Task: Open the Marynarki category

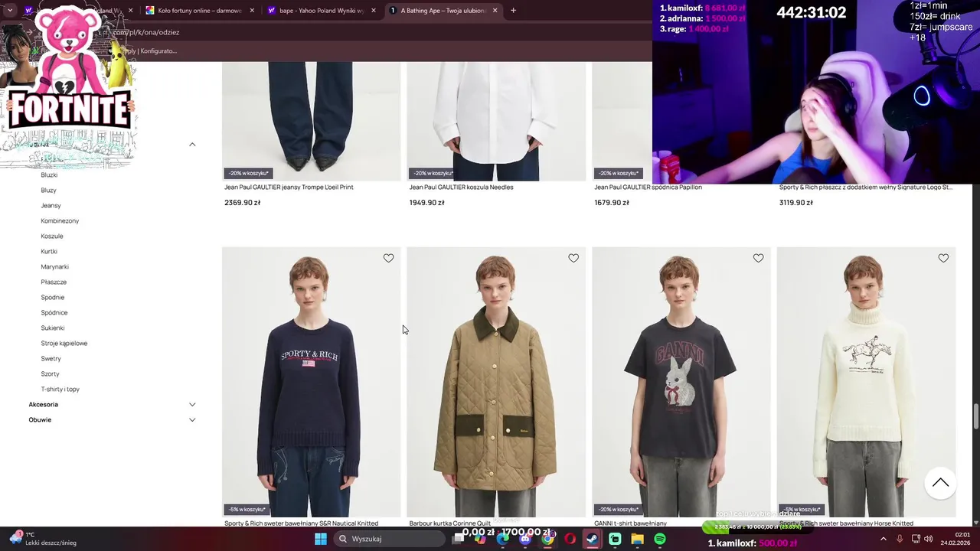Action: tap(54, 266)
